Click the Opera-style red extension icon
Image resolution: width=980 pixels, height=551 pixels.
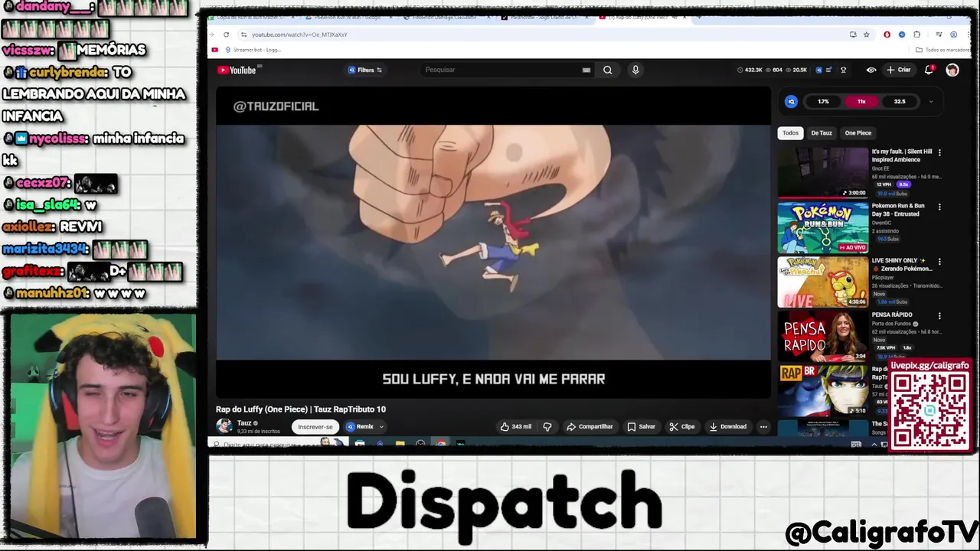click(887, 34)
